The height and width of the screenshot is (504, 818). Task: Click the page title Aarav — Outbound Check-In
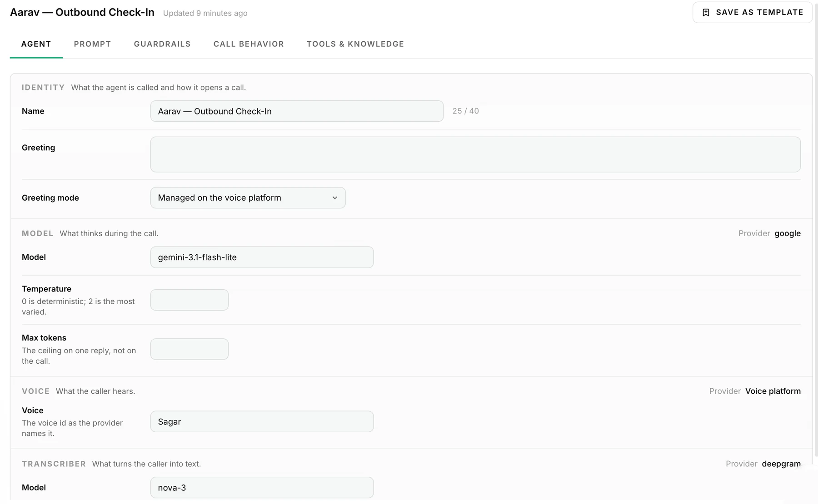[x=82, y=12]
